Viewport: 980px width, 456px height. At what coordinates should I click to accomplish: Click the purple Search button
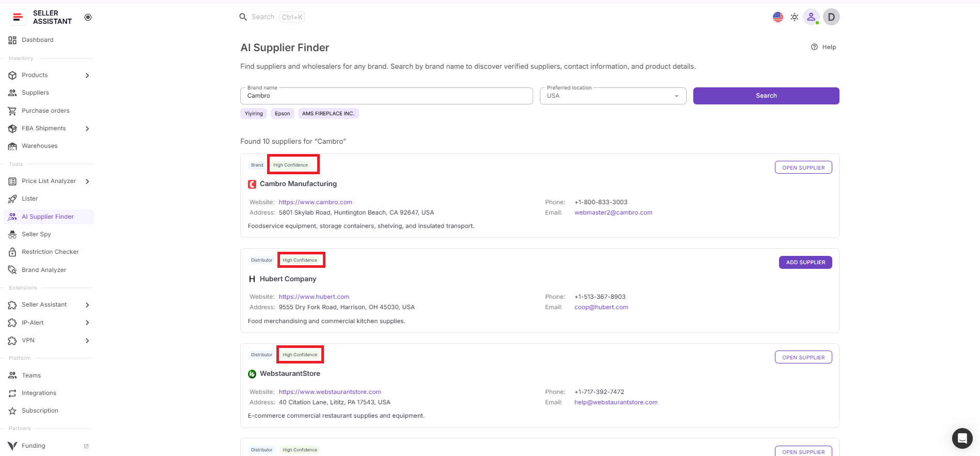click(766, 96)
